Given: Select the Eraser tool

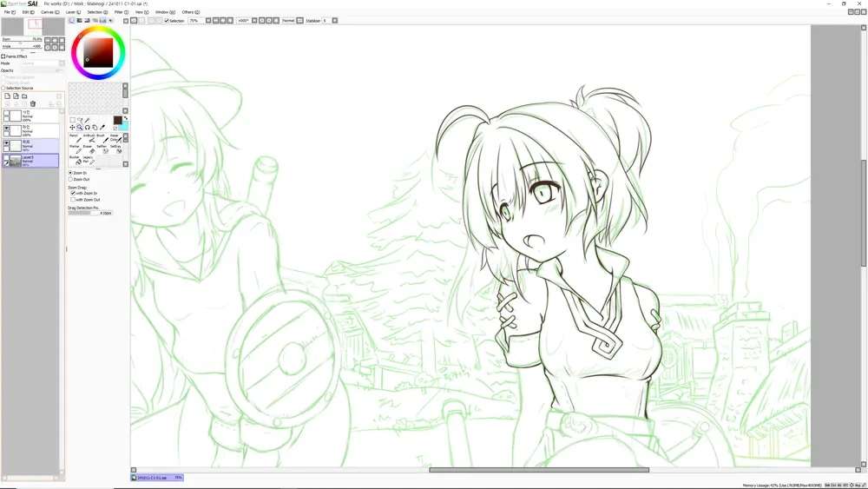Looking at the screenshot, I should pyautogui.click(x=89, y=150).
